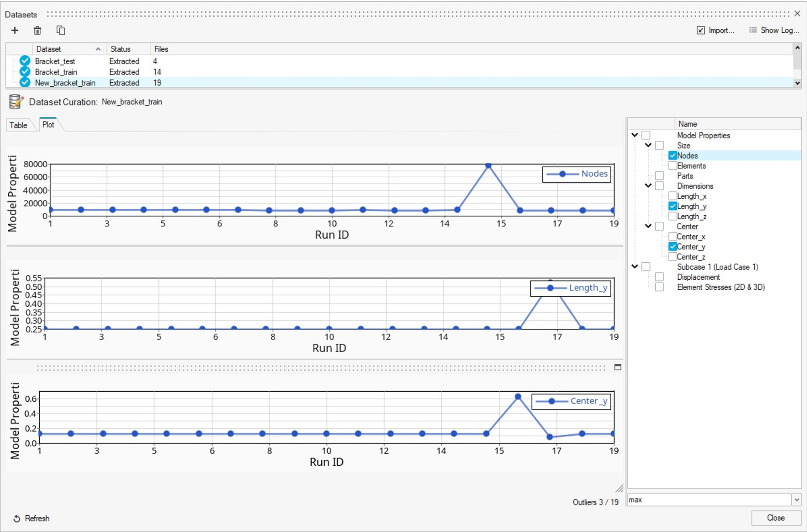The height and width of the screenshot is (532, 807).
Task: Open the max dropdown menu
Action: [x=797, y=500]
